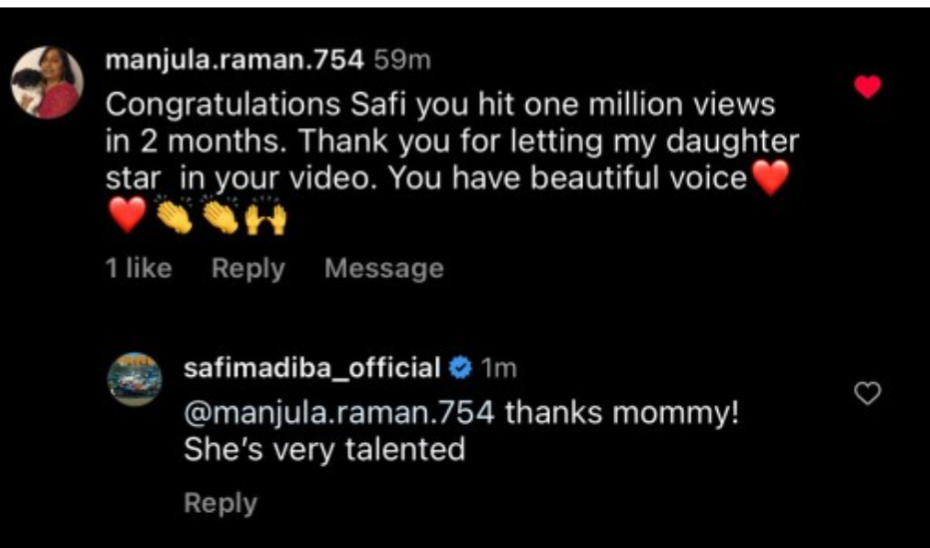Viewport: 930px width, 548px height.
Task: Click the 1m timestamp
Action: click(499, 369)
